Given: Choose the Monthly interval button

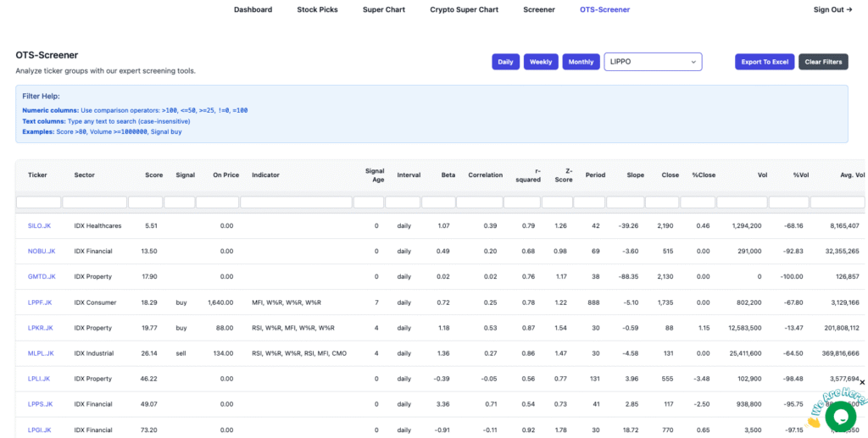Looking at the screenshot, I should point(581,62).
